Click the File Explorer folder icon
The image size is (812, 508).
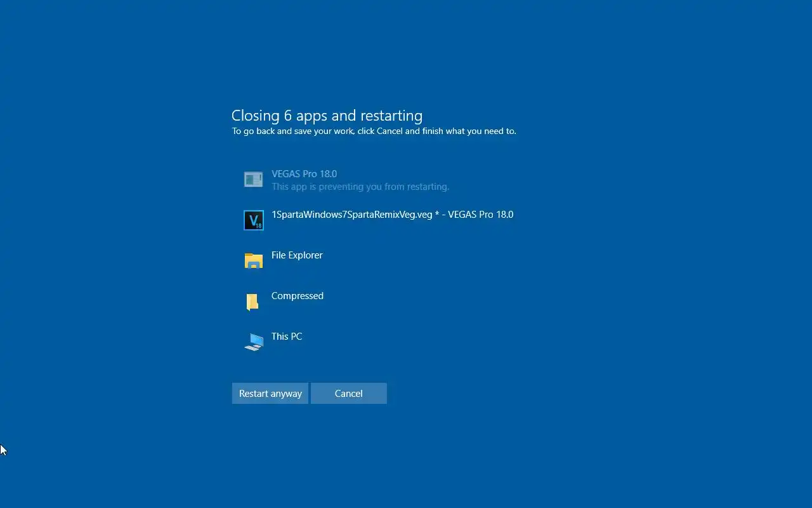tap(254, 260)
